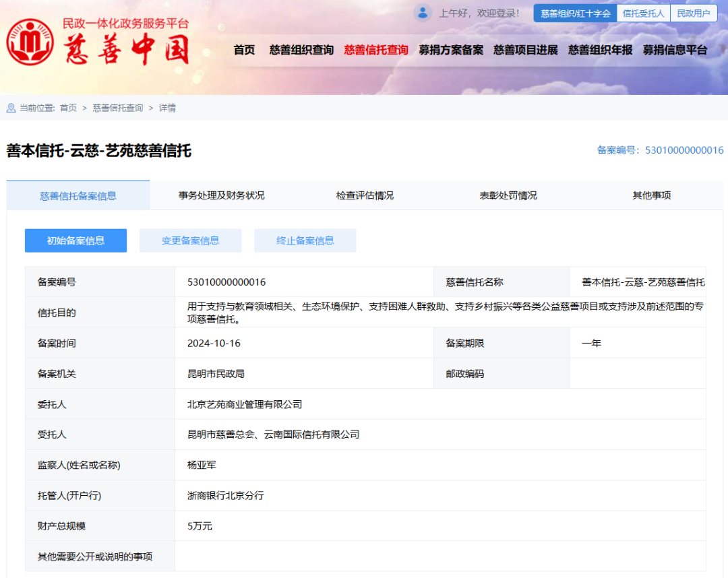Click the 其他需要公开或说明的事项 label

pos(95,556)
